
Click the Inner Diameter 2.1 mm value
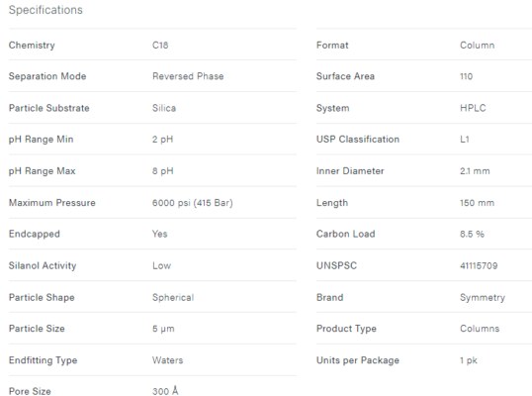475,171
